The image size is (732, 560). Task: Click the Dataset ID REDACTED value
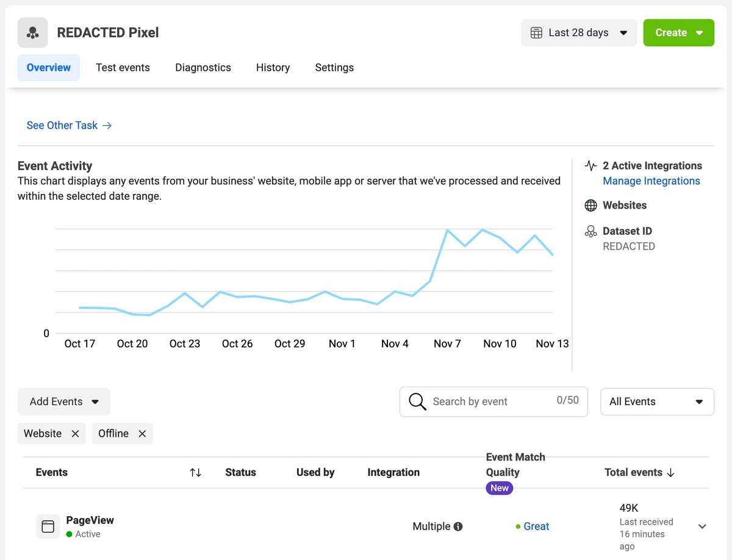629,246
